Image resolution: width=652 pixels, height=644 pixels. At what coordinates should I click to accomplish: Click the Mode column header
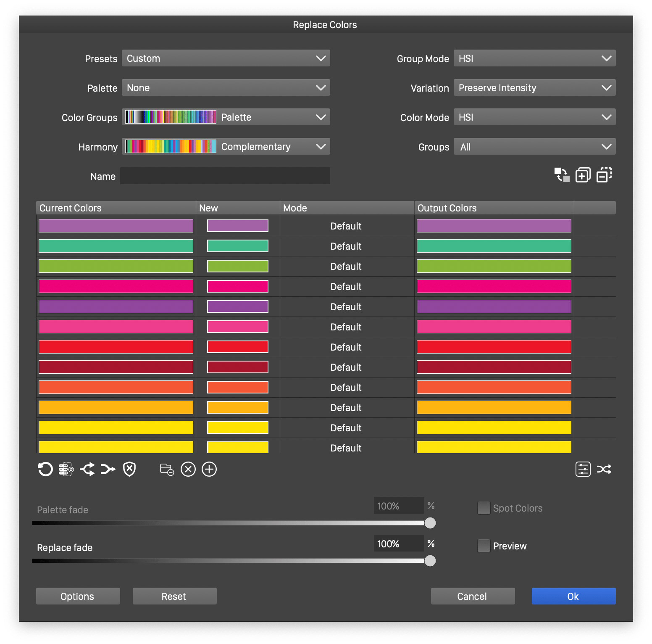click(x=295, y=208)
